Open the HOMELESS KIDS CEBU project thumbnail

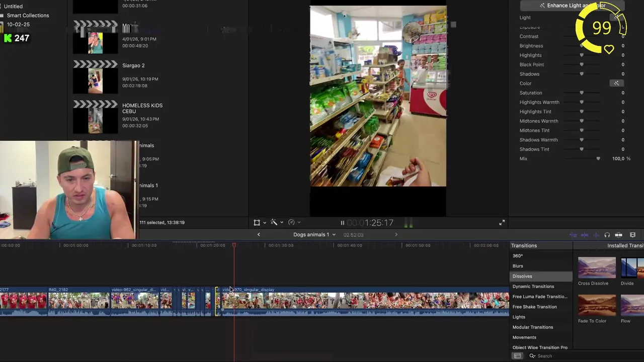click(x=95, y=117)
